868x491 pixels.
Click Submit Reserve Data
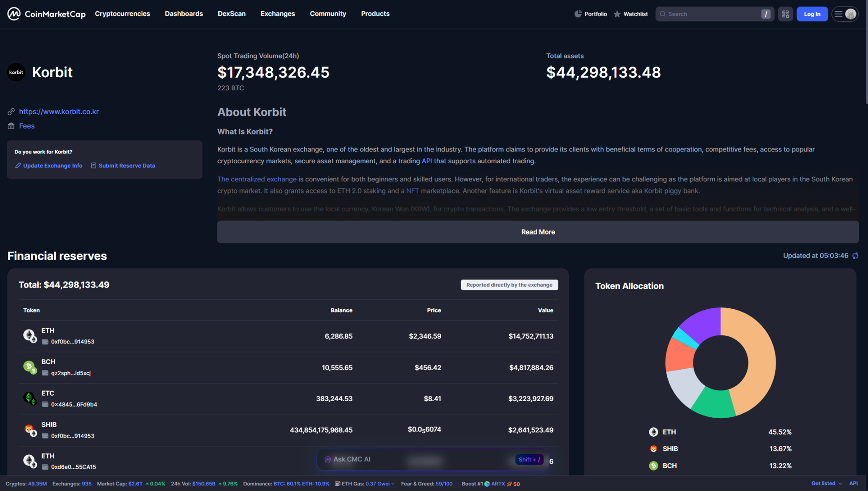(126, 165)
